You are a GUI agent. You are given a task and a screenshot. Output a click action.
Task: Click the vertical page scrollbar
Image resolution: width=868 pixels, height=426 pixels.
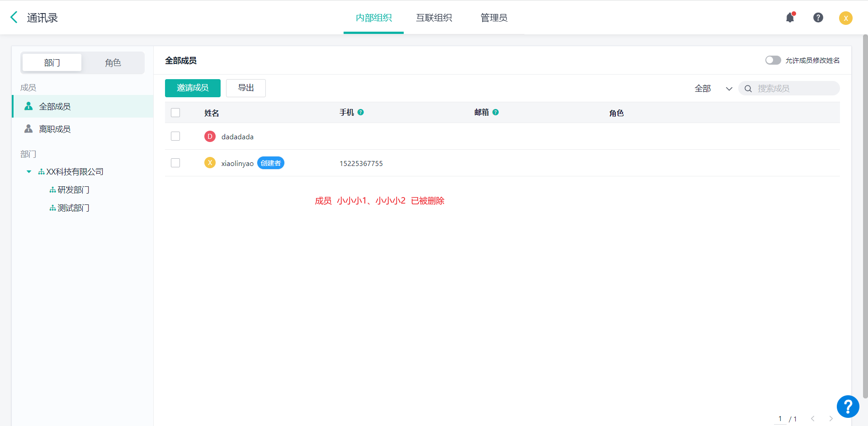[865, 217]
